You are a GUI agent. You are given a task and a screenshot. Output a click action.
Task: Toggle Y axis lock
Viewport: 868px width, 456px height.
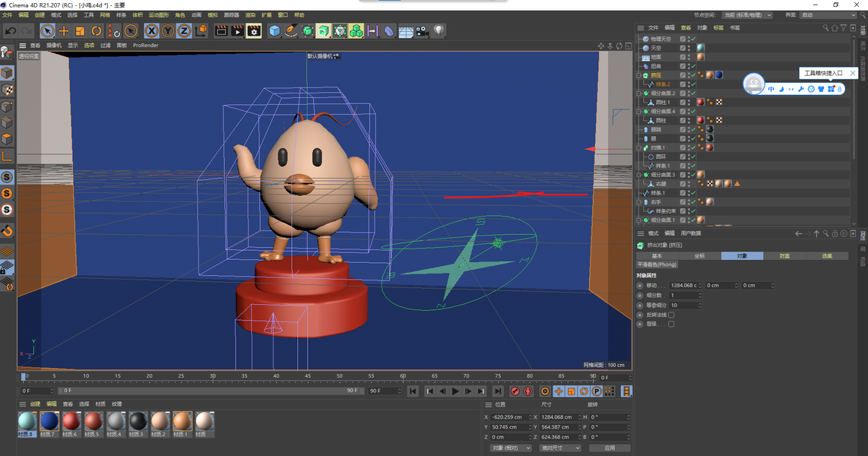(x=168, y=31)
